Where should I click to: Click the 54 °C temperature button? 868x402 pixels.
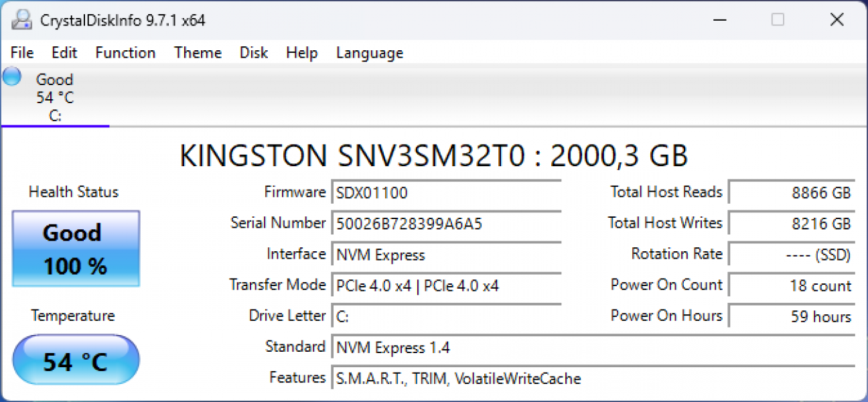[75, 361]
